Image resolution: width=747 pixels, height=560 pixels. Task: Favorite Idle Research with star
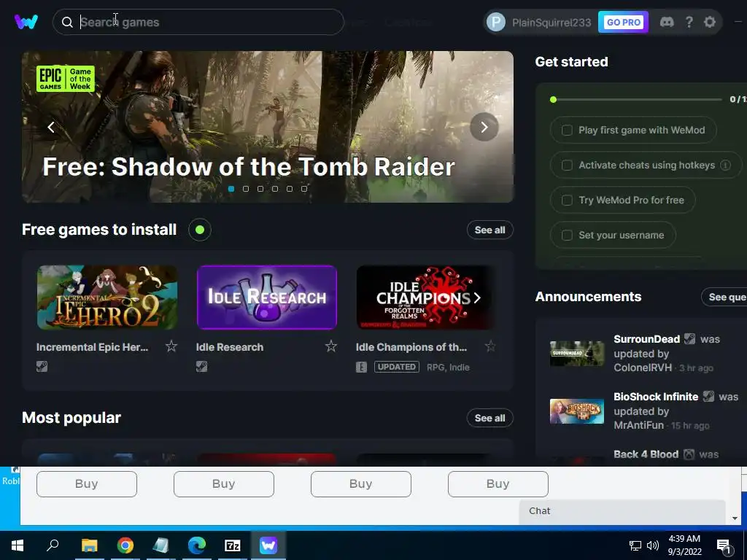tap(331, 346)
